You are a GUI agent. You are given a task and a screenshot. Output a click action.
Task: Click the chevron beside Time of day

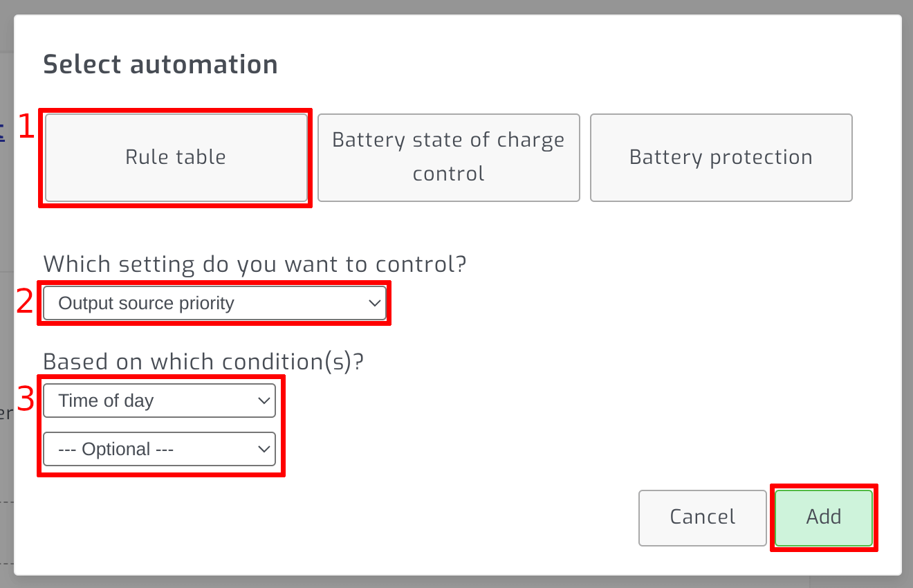coord(264,400)
